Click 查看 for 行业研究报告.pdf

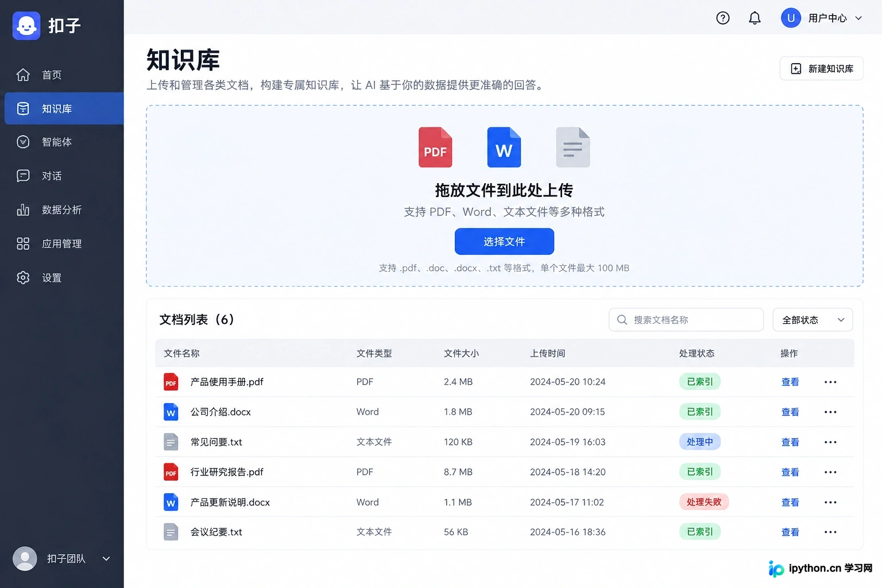[790, 472]
